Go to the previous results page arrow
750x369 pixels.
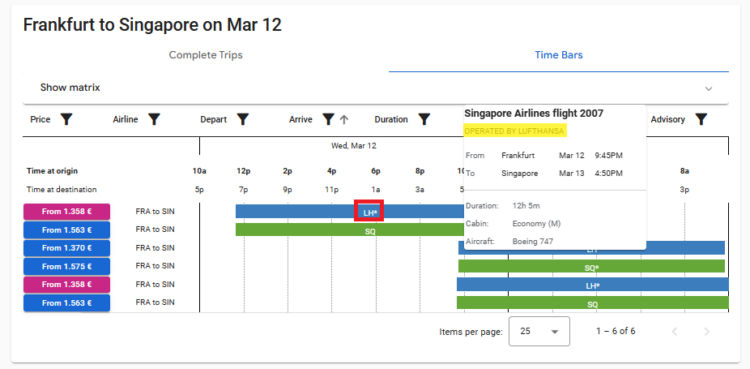[675, 332]
